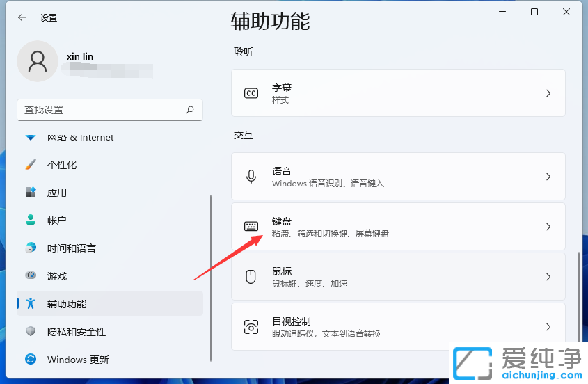Click the 辅助功能 page title
The image size is (588, 384).
tap(270, 21)
